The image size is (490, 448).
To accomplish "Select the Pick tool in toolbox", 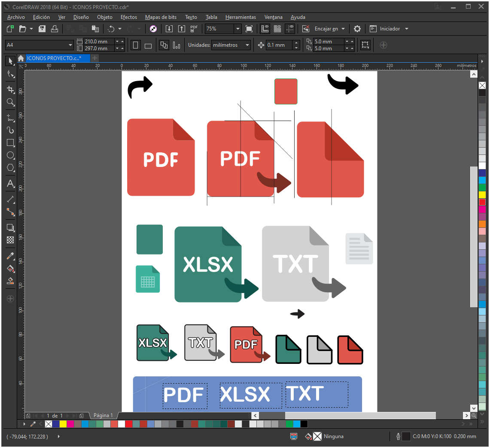I will (x=10, y=61).
